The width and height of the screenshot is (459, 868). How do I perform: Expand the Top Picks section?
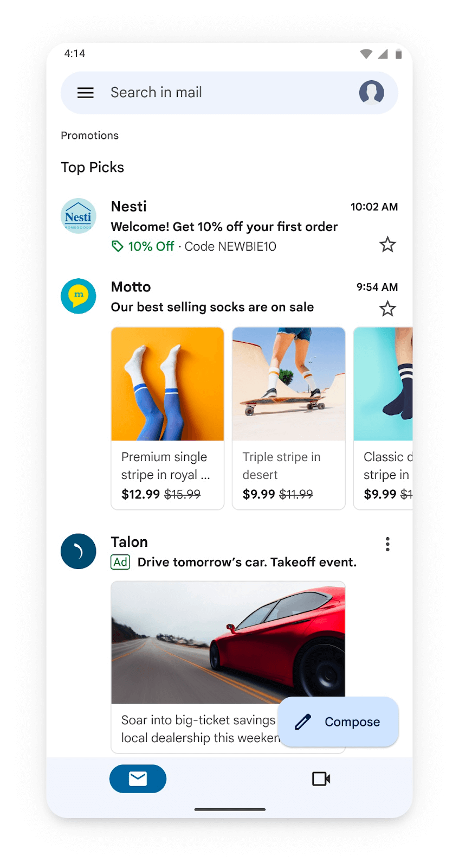92,167
